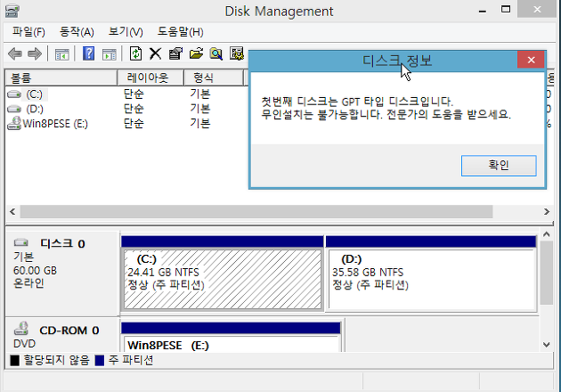This screenshot has height=392, width=561.
Task: Click the 확인 button in the dialog
Action: pos(499,166)
